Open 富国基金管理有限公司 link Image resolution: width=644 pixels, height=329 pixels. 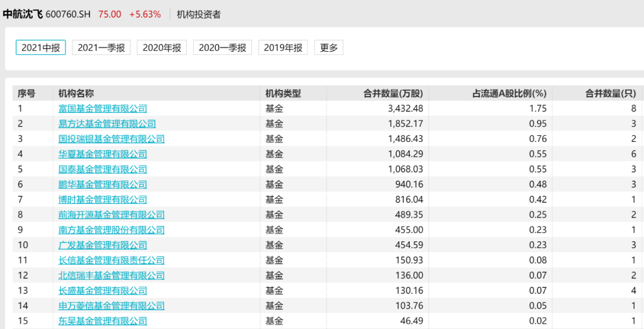103,108
